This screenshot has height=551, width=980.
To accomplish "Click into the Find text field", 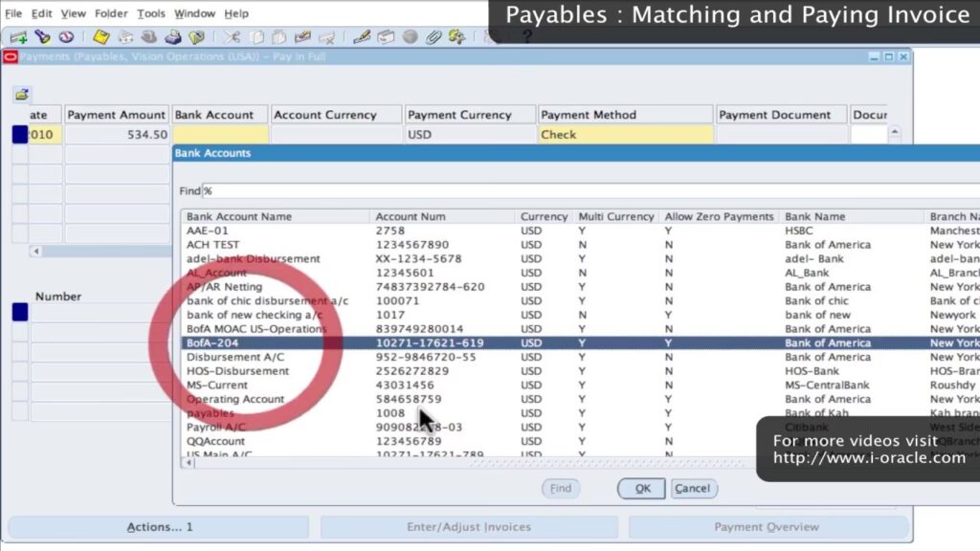I will 574,191.
